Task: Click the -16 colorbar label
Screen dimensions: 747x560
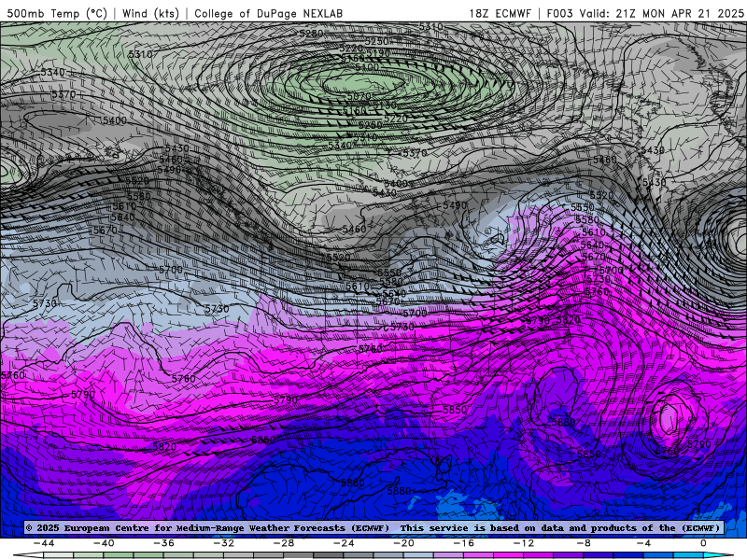Action: 464,543
